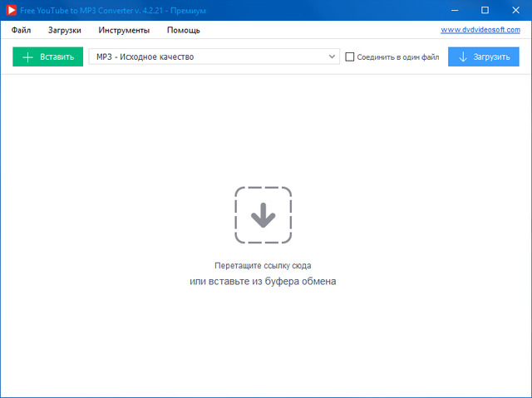Click the Соединить в один файл label text

397,57
